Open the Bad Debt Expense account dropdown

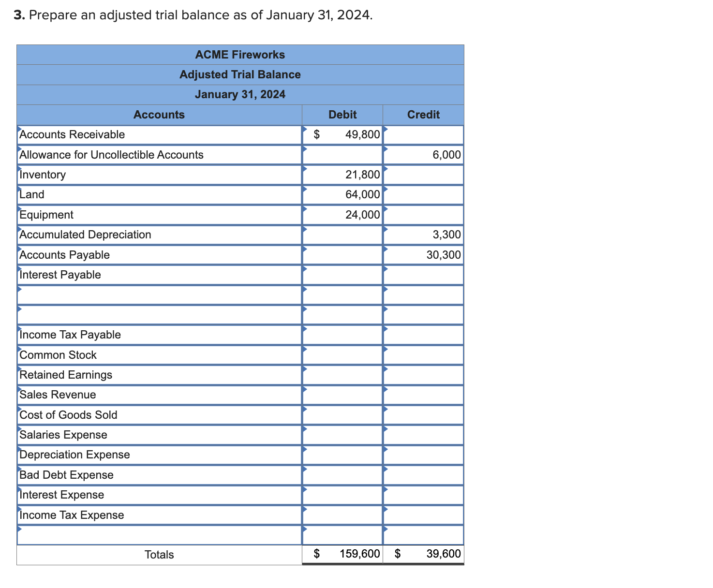coord(160,475)
